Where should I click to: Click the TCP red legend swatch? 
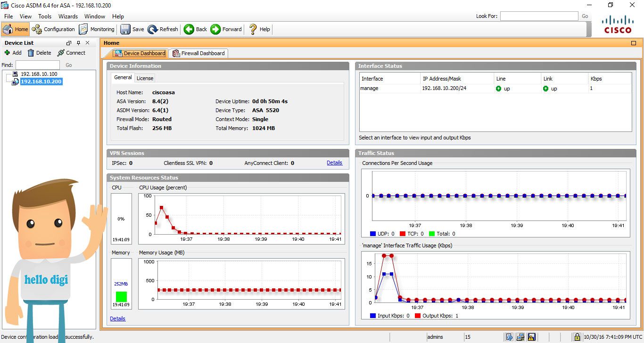[402, 234]
